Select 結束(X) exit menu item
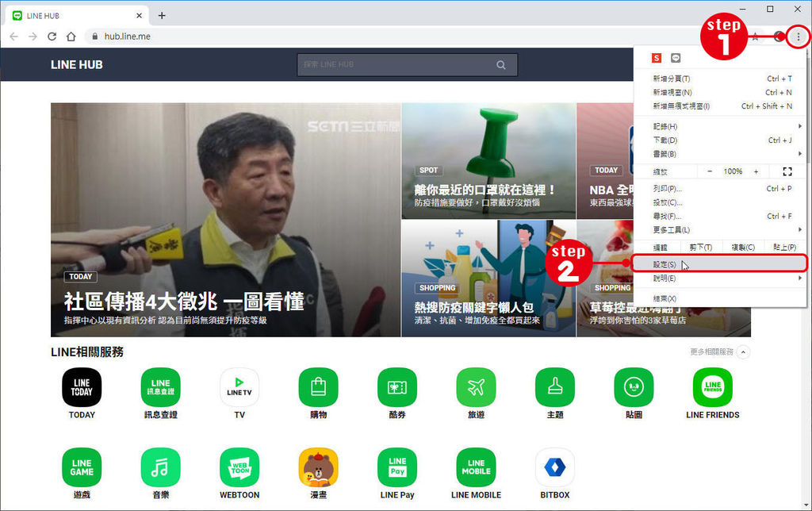Image resolution: width=812 pixels, height=511 pixels. point(719,298)
